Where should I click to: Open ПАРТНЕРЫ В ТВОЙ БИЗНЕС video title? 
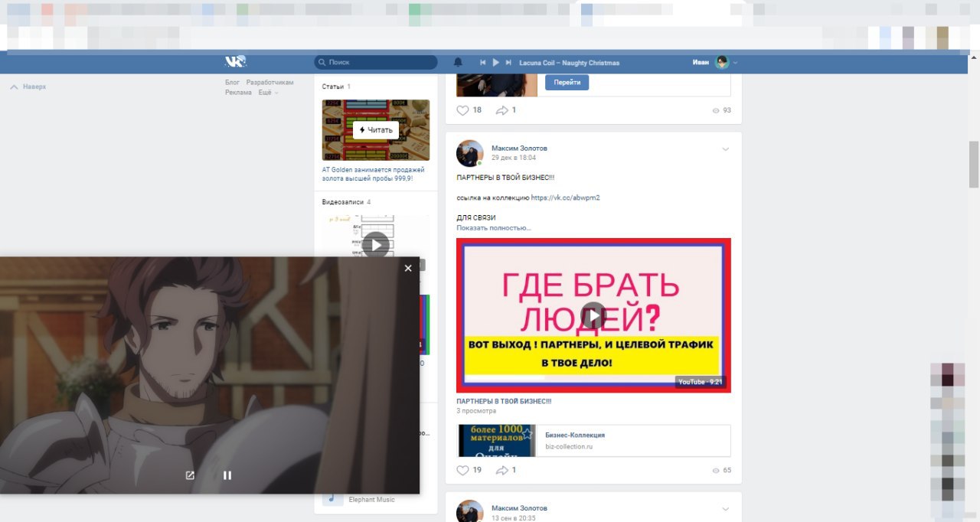(504, 401)
